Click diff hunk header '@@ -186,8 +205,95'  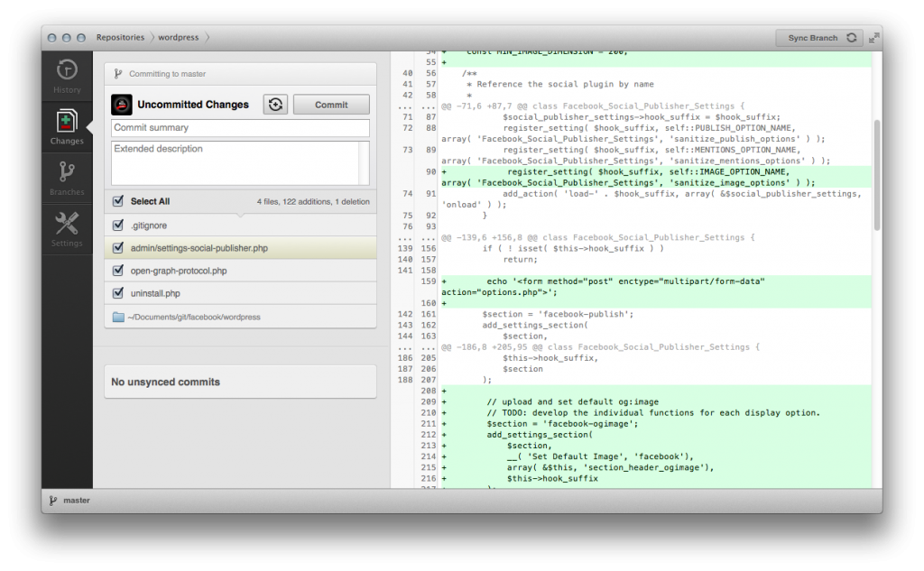600,347
